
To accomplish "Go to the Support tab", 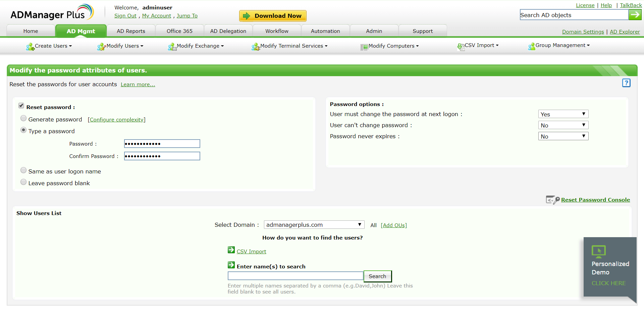I will point(423,31).
